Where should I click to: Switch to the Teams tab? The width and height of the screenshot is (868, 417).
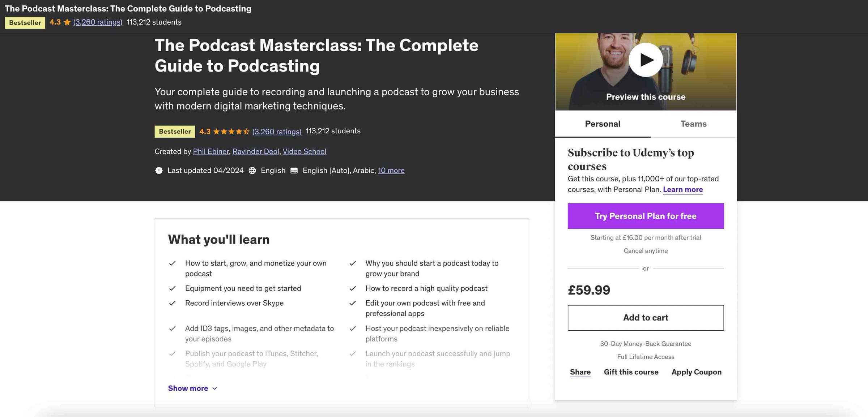pos(693,124)
